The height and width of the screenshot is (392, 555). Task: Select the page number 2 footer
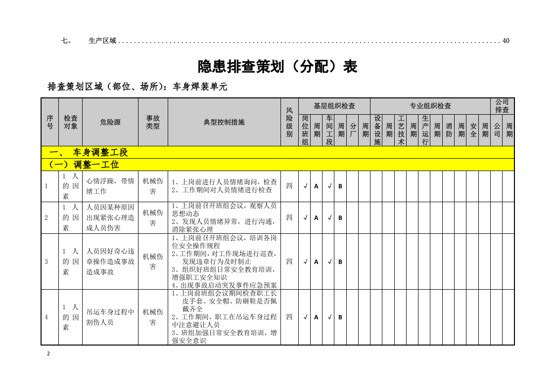click(x=48, y=353)
